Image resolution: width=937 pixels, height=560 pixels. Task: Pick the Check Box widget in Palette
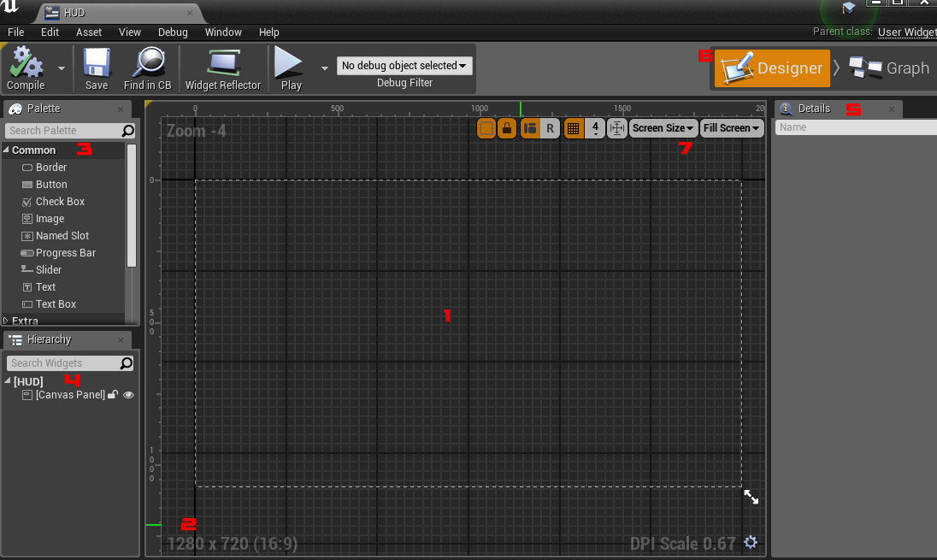59,202
